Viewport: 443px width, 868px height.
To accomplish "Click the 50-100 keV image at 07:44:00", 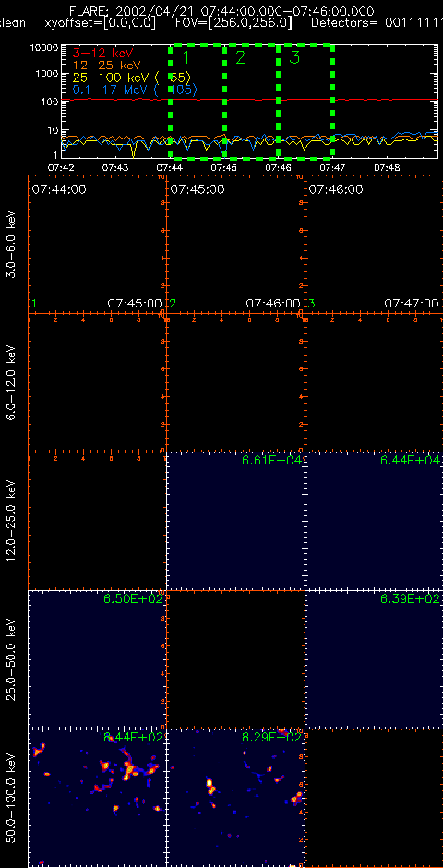I will [x=97, y=798].
